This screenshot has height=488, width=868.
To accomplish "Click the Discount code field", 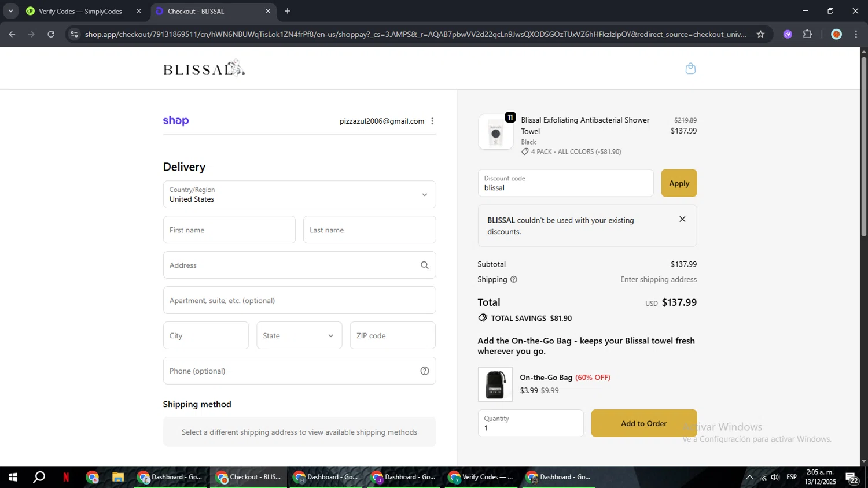I will [x=565, y=183].
